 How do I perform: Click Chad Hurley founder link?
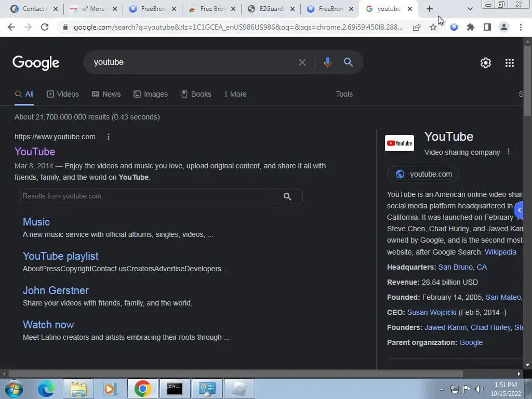pos(490,327)
